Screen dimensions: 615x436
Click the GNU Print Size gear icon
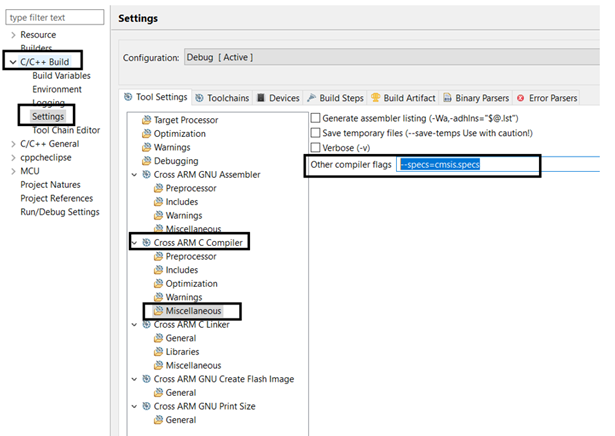146,406
